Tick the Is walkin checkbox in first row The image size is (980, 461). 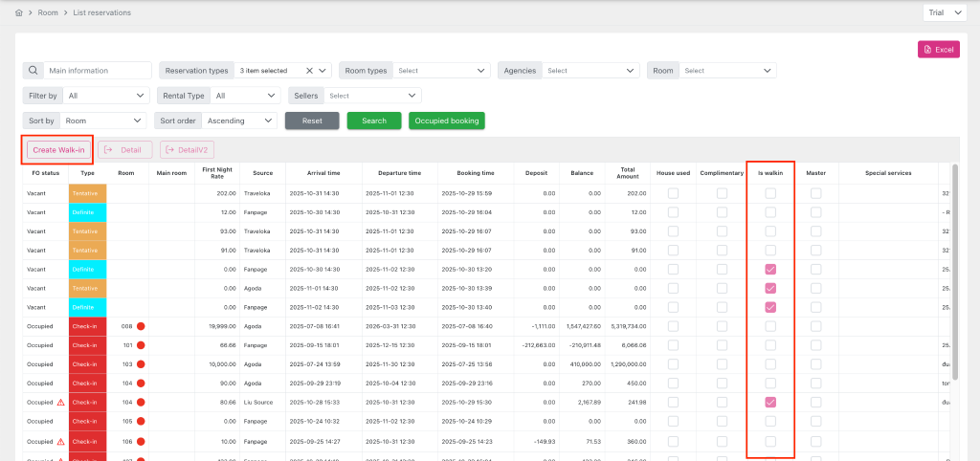(769, 193)
